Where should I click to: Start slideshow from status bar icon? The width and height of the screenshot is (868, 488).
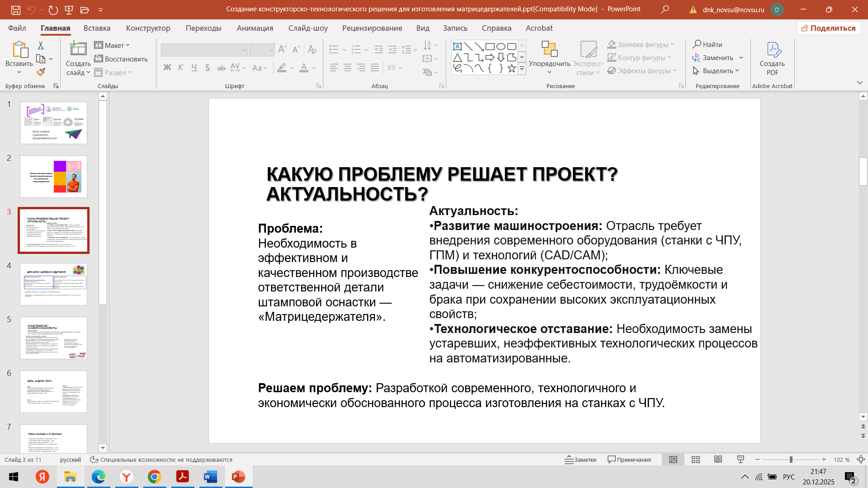click(741, 460)
